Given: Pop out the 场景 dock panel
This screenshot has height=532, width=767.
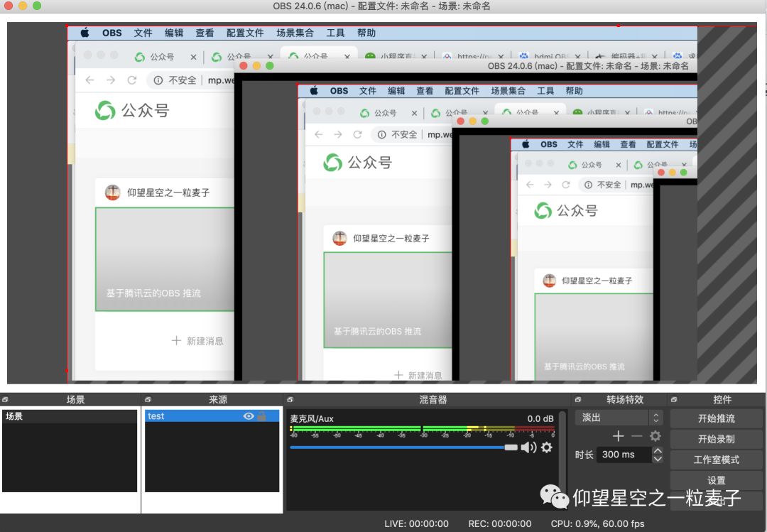Looking at the screenshot, I should tap(5, 399).
